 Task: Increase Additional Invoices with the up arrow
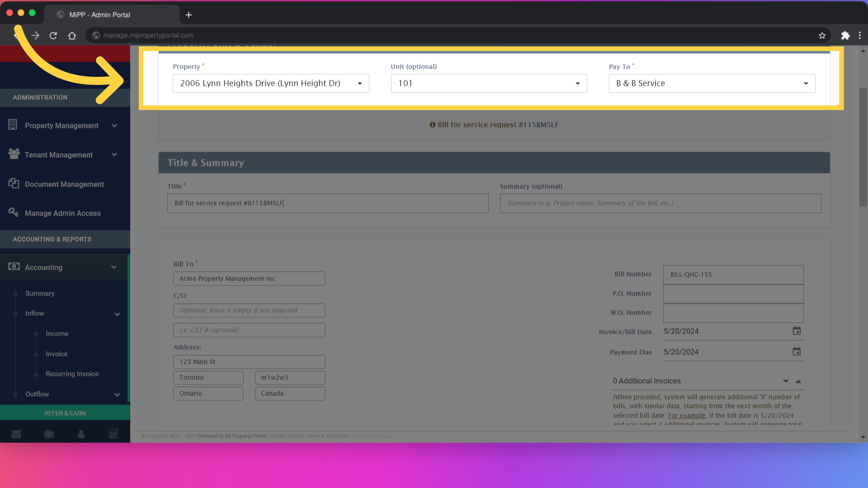click(799, 381)
